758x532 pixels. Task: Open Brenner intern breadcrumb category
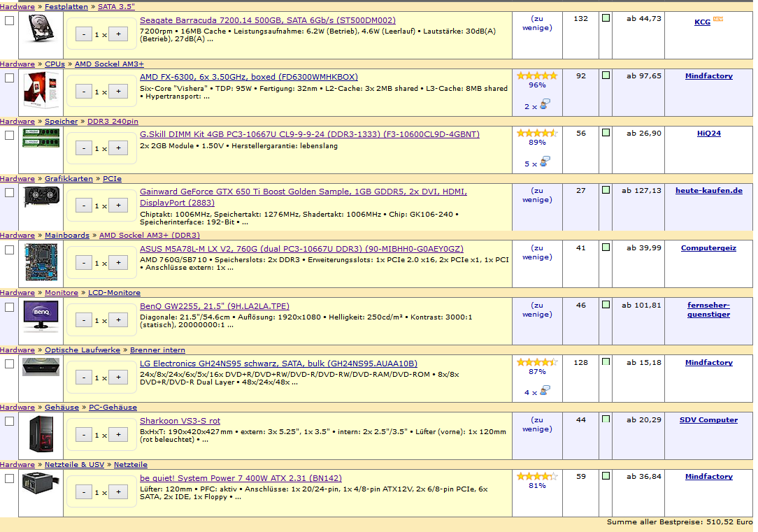tap(157, 350)
